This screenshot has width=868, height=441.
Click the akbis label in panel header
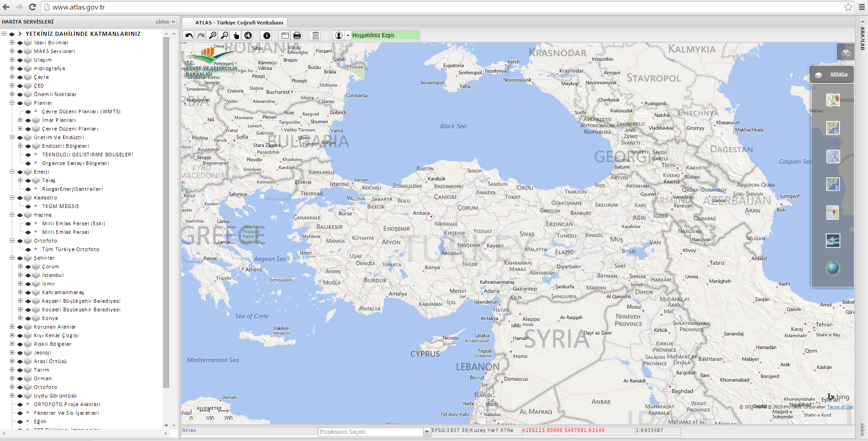tap(162, 22)
